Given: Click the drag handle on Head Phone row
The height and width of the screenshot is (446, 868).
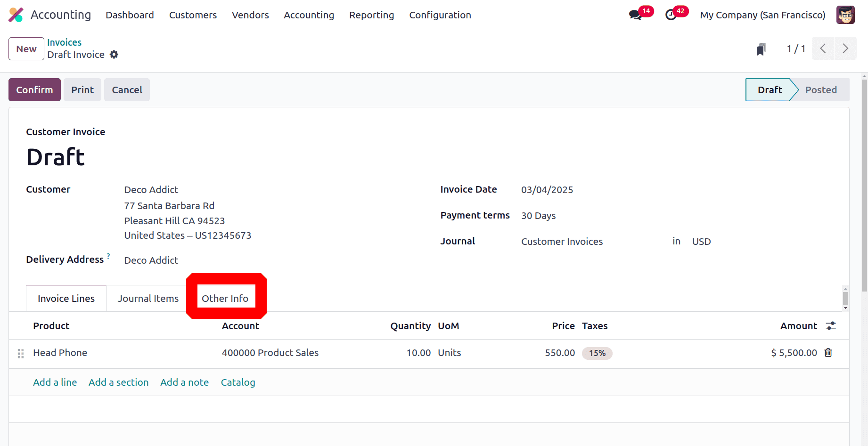Looking at the screenshot, I should [20, 353].
